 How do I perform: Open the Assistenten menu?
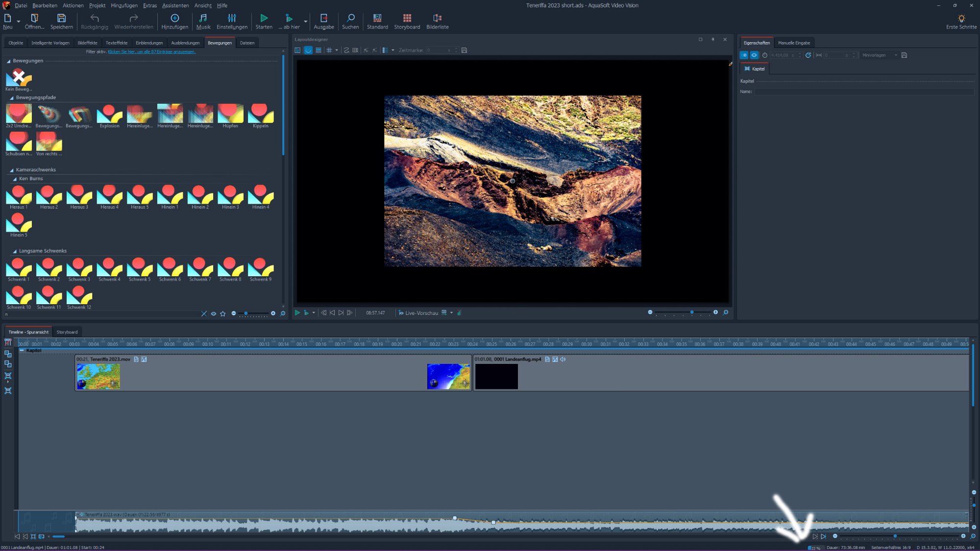click(175, 5)
